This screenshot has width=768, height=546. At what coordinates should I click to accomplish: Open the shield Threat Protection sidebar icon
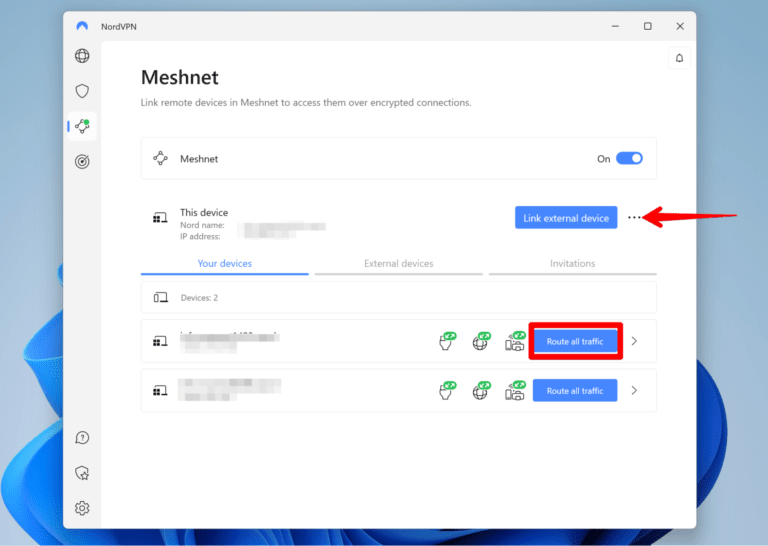[82, 91]
